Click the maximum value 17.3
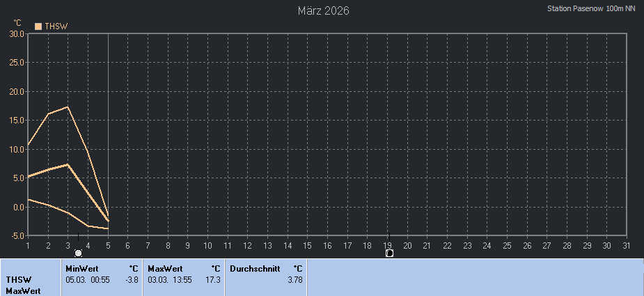This screenshot has width=644, height=296. pyautogui.click(x=214, y=279)
